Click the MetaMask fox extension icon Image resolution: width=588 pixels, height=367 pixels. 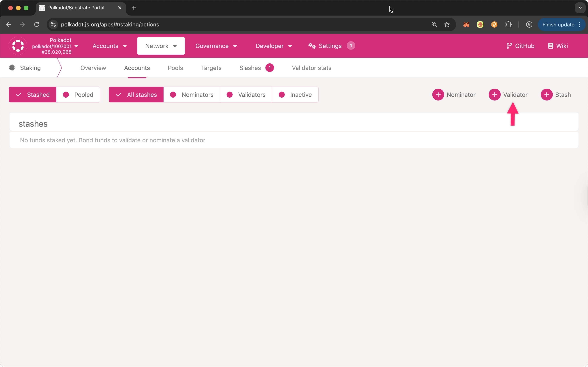tap(466, 24)
